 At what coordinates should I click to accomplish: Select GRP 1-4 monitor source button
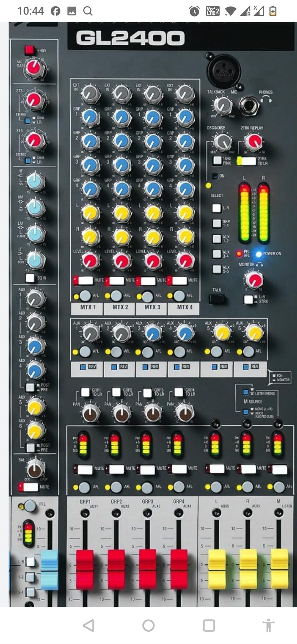point(217,223)
